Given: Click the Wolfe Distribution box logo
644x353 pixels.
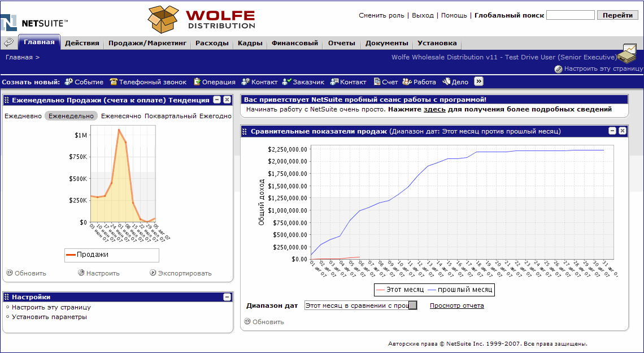Looking at the screenshot, I should (202, 20).
